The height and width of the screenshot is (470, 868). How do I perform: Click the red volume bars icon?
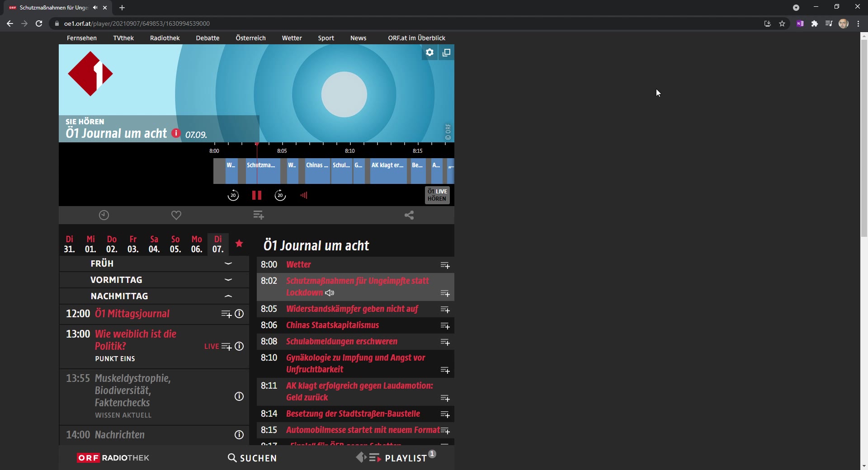click(304, 195)
